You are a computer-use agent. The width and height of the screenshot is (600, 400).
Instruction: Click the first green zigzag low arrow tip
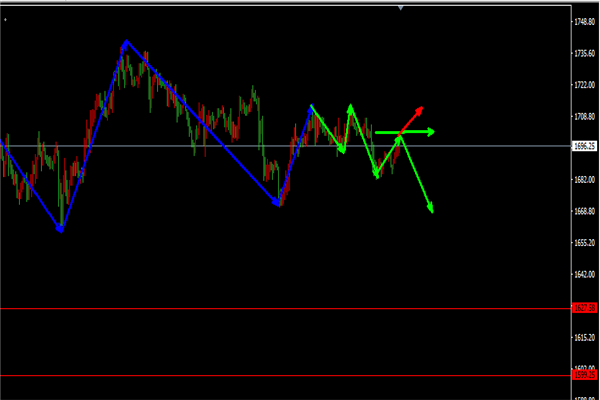pos(342,151)
